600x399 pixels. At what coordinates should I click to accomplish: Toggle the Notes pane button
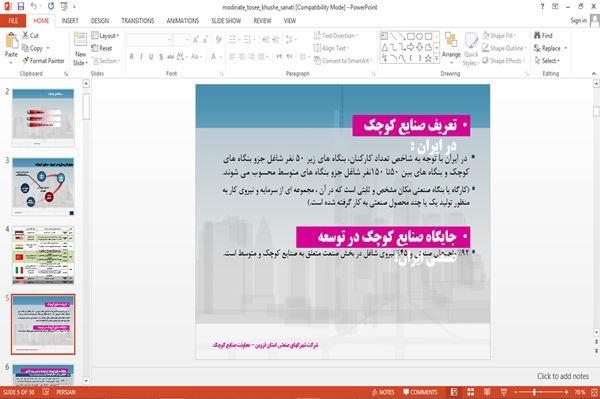383,392
